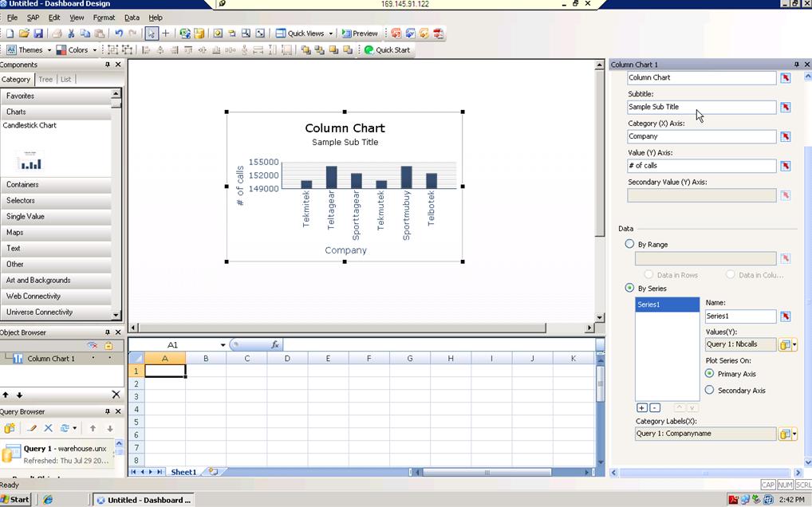Click the Save icon in the toolbar
This screenshot has height=507, width=812.
tap(38, 33)
